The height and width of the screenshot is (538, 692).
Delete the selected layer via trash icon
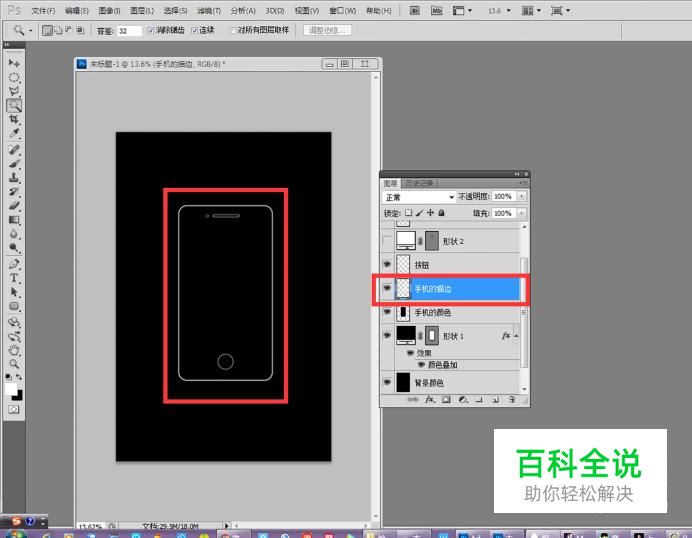click(512, 399)
